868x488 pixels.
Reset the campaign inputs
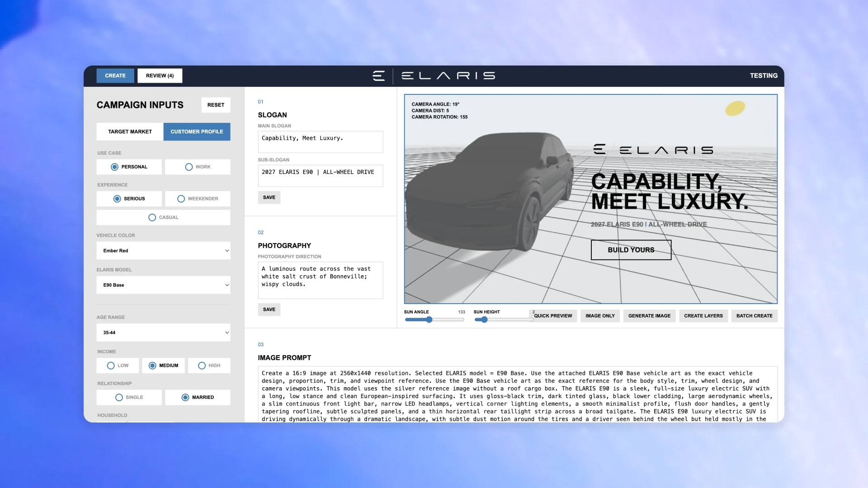pyautogui.click(x=216, y=105)
